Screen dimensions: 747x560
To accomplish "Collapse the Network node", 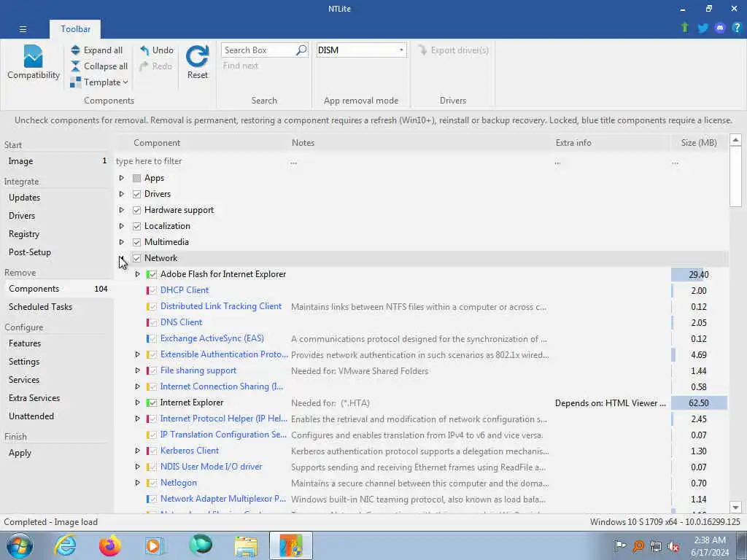I will coord(122,258).
